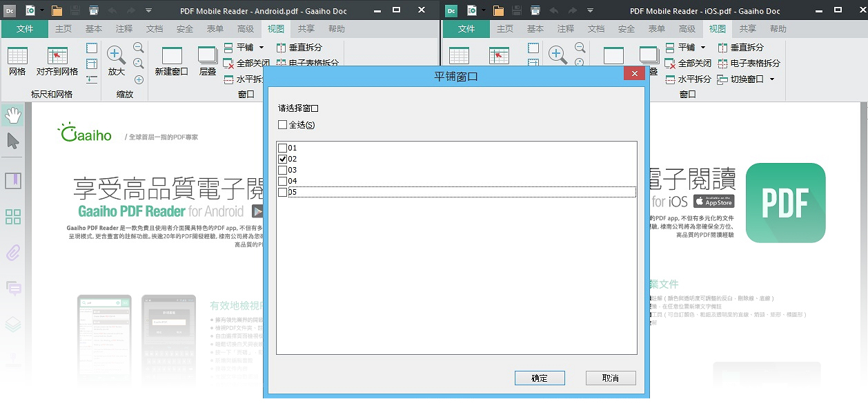Expand 平铺 dropdown arrow in Android.pdf window
Viewport: 868px width, 406px height.
(262, 48)
